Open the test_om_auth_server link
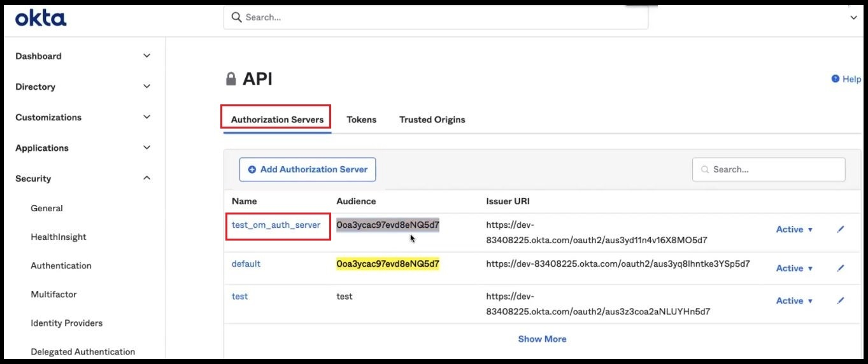Image resolution: width=868 pixels, height=364 pixels. click(x=276, y=225)
